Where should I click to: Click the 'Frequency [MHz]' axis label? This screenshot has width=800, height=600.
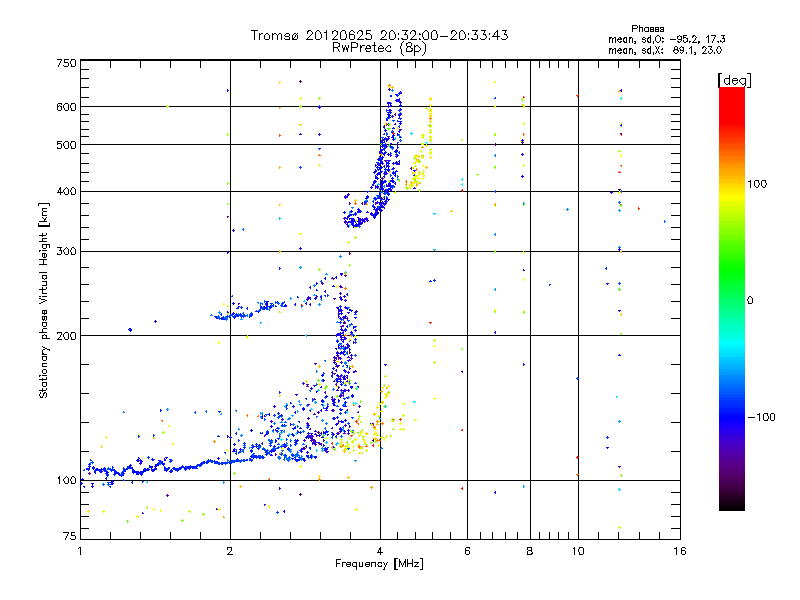click(x=379, y=563)
